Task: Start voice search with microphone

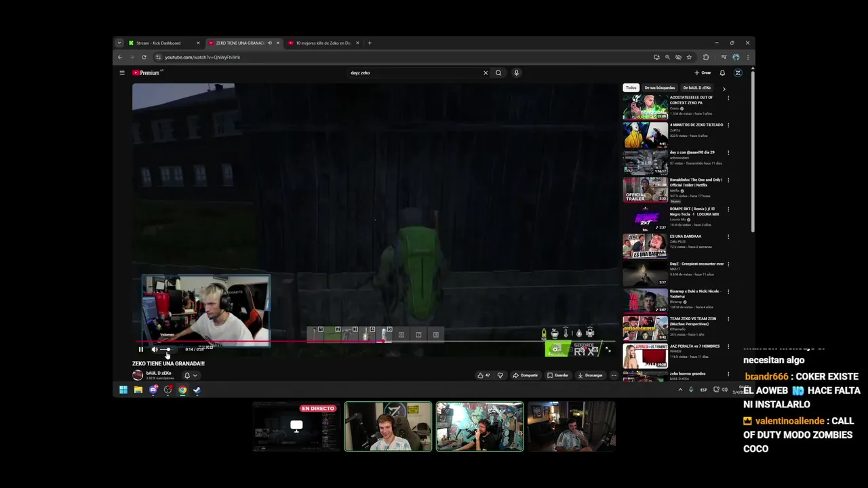Action: tap(516, 73)
